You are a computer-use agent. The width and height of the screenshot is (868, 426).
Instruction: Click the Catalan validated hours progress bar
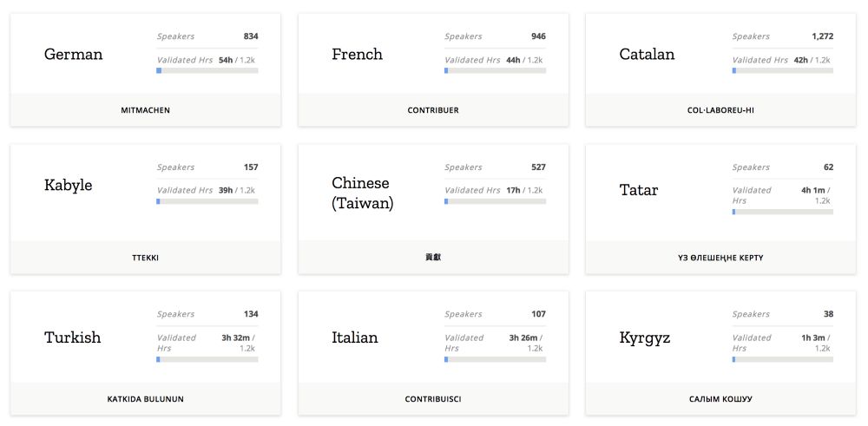click(x=782, y=70)
